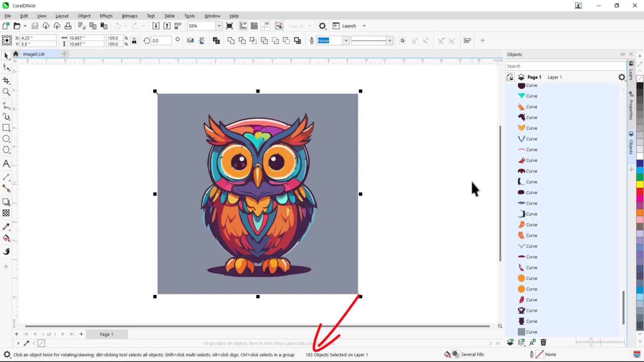Toggle the lock aspect ratio padlock
This screenshot has width=644, height=362.
coord(134,41)
